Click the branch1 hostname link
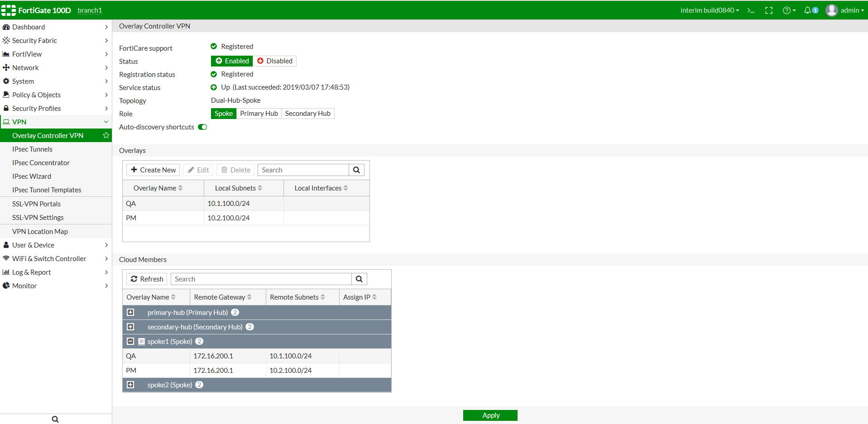 (x=90, y=10)
